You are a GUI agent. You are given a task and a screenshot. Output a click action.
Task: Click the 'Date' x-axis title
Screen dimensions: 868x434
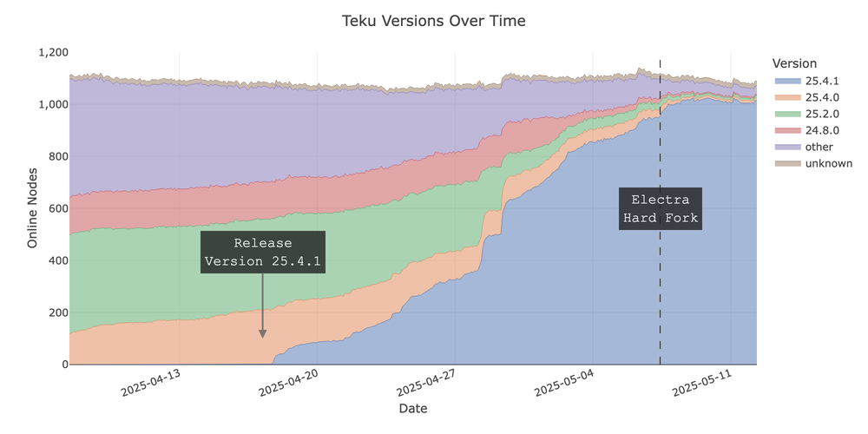412,408
